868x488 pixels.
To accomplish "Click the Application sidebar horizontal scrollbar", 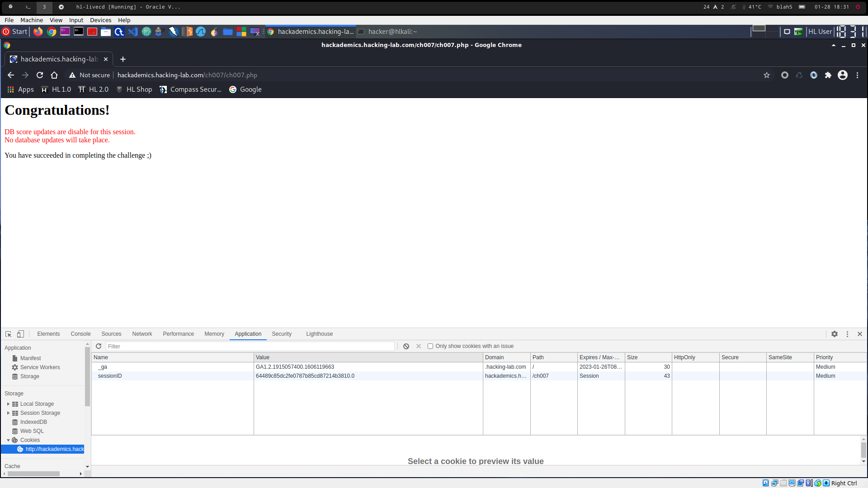I will pyautogui.click(x=33, y=474).
